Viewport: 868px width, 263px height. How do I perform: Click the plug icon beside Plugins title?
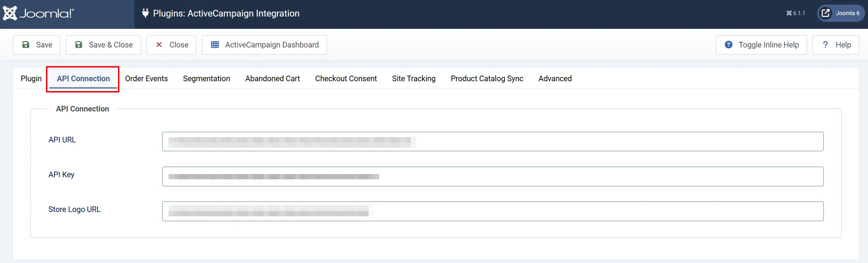click(x=145, y=13)
